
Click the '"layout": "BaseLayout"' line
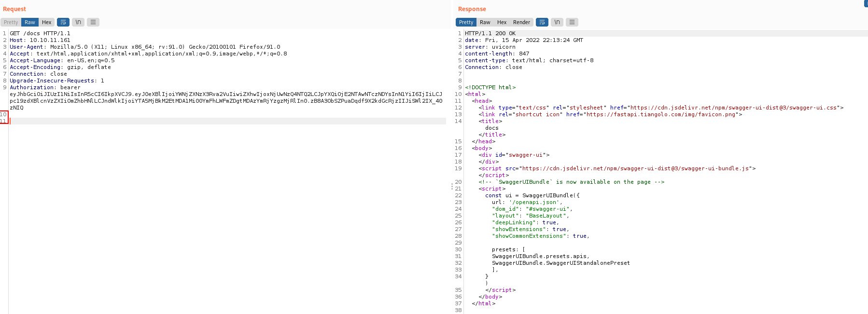coord(531,216)
